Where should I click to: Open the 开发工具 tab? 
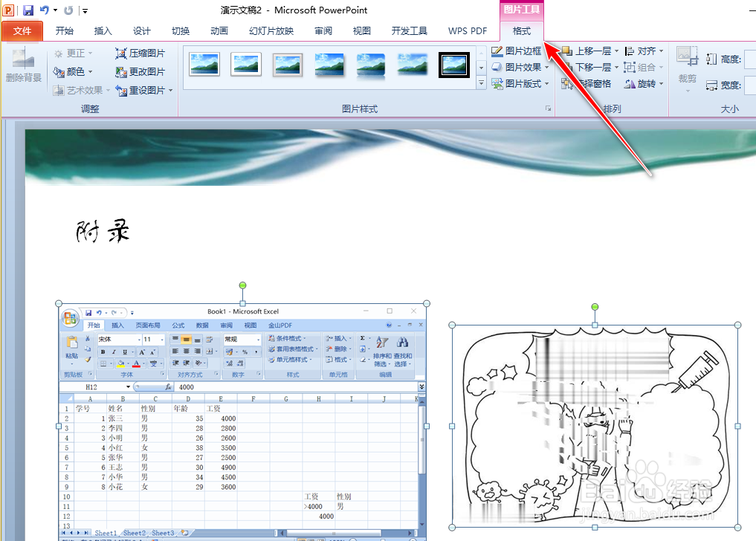point(410,31)
